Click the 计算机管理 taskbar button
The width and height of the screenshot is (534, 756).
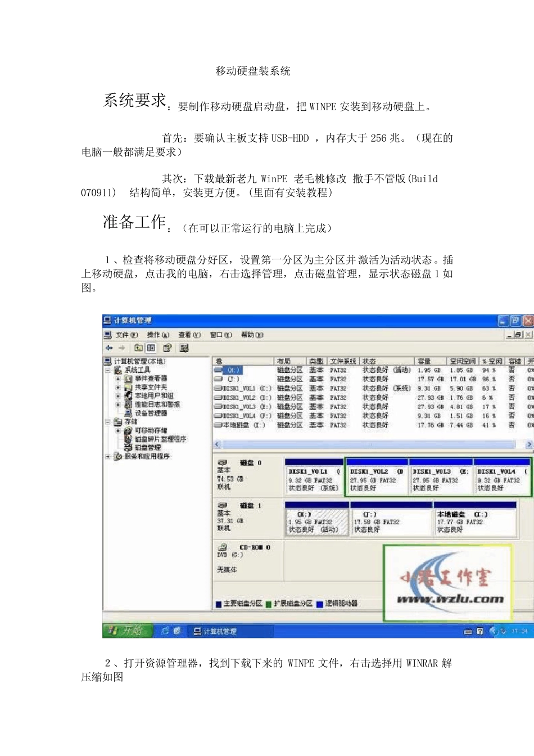tap(229, 631)
